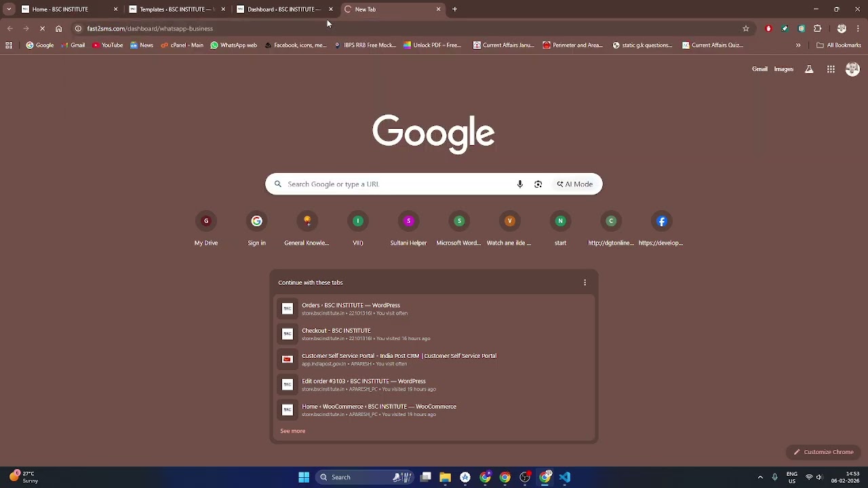Open Edit order #3103 suggestion
868x488 pixels.
[434, 385]
